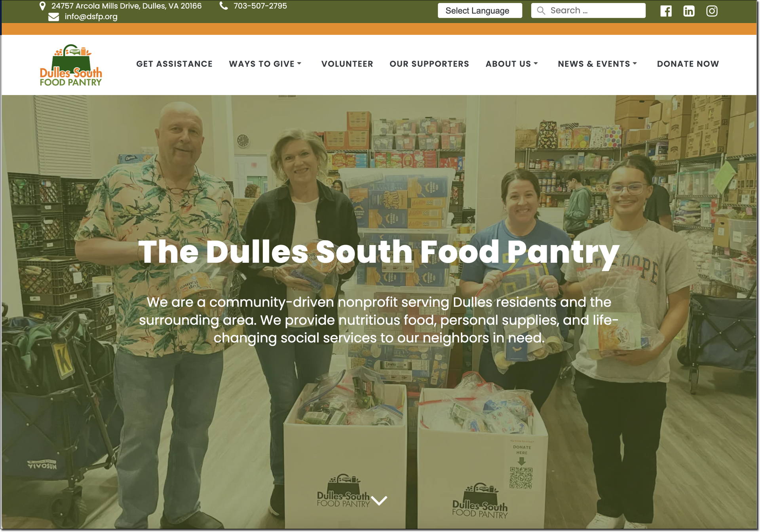
Task: Click the scroll-down chevron on hero image
Action: [x=379, y=501]
